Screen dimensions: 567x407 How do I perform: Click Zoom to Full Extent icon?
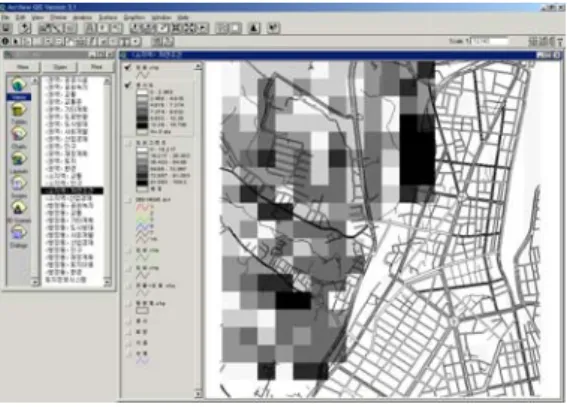pos(136,28)
